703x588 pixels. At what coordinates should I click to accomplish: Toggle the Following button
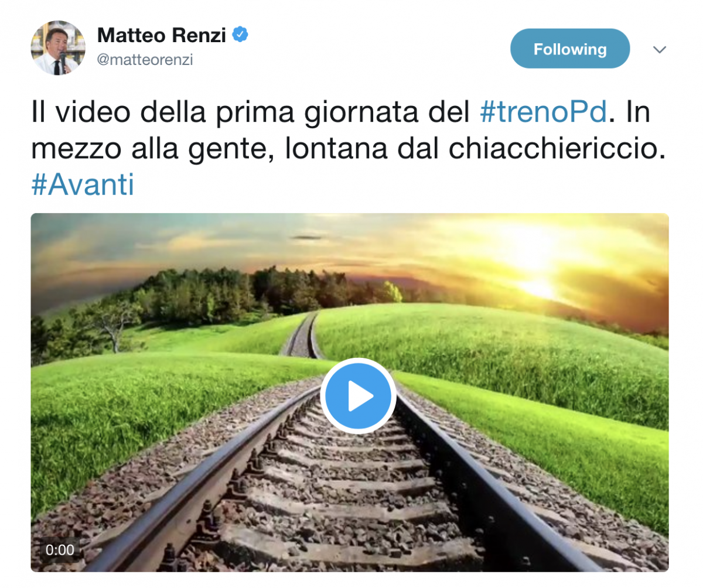[x=570, y=49]
